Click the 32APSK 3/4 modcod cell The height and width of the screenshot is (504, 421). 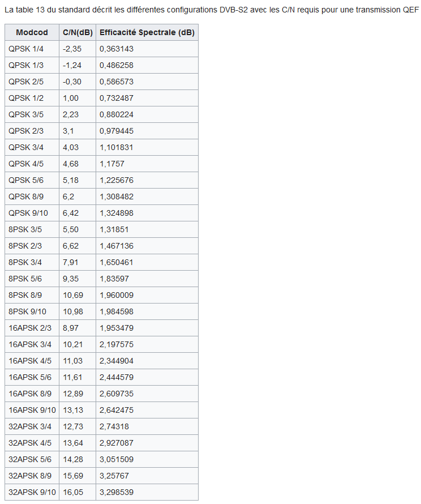click(x=30, y=426)
